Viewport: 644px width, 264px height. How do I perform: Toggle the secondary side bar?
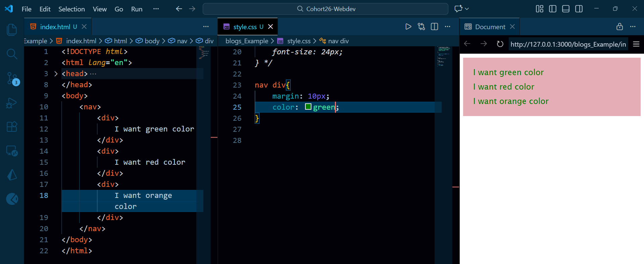tap(579, 9)
